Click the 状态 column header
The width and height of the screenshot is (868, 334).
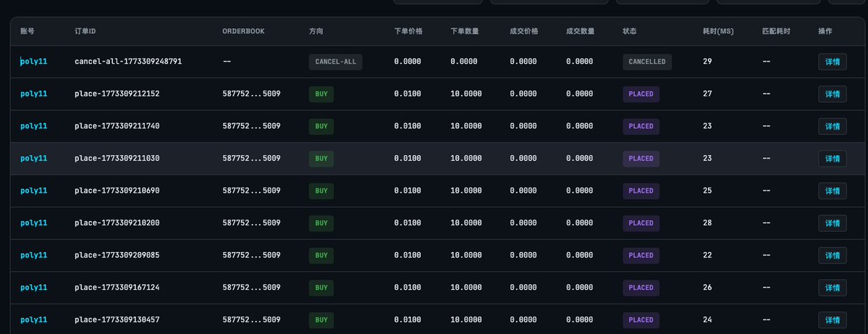(x=629, y=32)
